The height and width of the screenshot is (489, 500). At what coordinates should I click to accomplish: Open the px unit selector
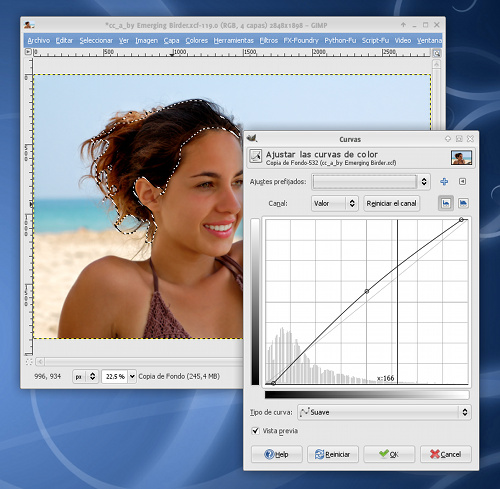click(85, 377)
